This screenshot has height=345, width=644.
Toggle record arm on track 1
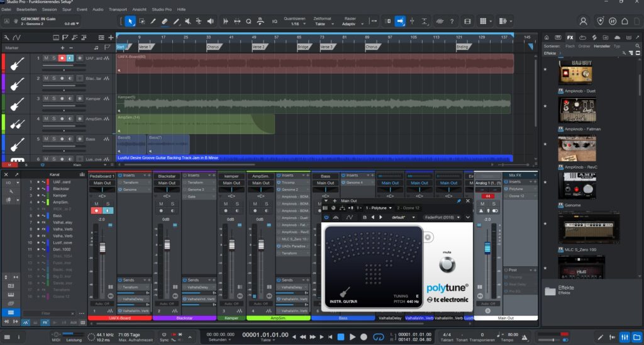62,58
